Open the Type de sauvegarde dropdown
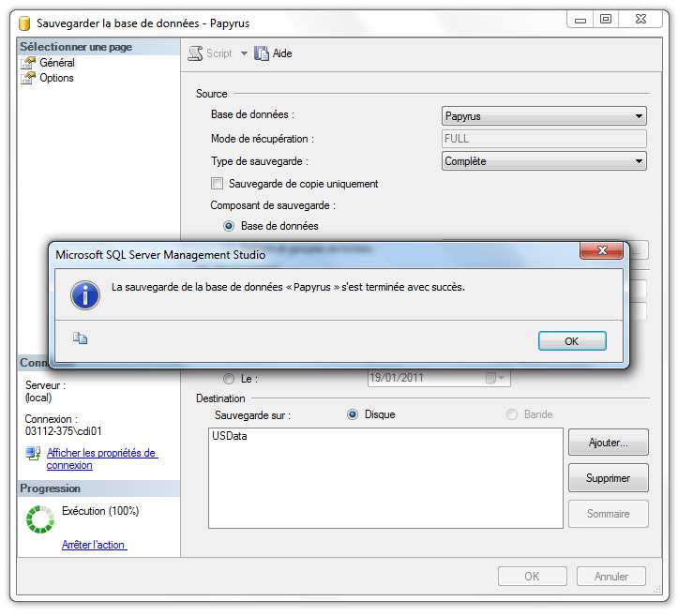This screenshot has width=678, height=616. [x=544, y=161]
